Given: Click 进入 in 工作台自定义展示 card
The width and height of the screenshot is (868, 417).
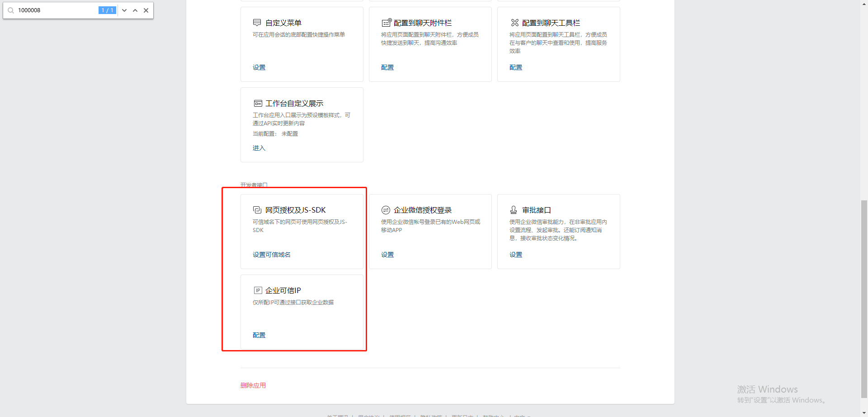Looking at the screenshot, I should (x=259, y=148).
